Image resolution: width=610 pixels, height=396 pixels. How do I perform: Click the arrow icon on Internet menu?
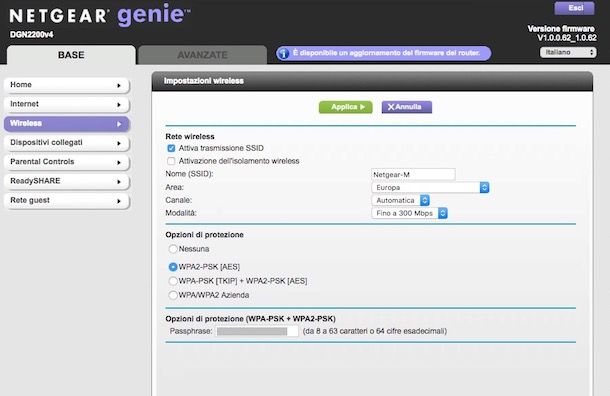point(119,105)
